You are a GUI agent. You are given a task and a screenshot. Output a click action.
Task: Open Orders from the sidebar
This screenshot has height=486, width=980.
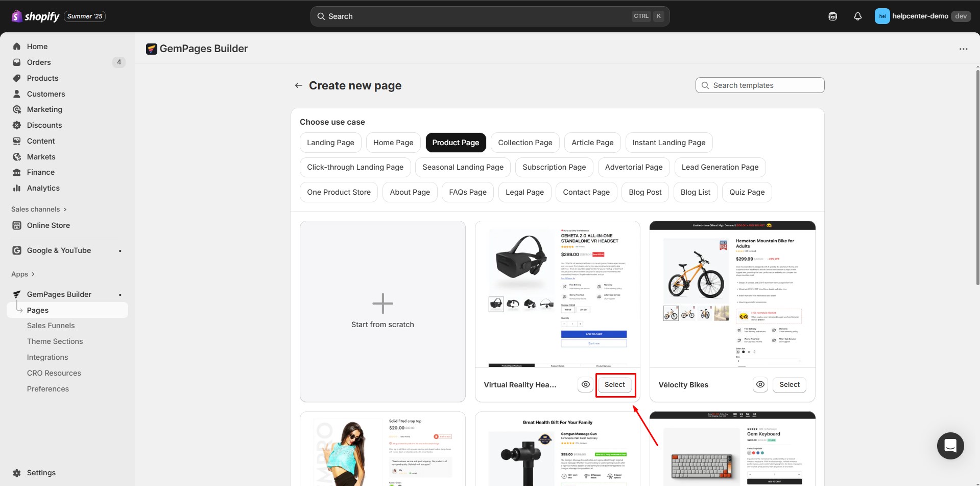click(x=39, y=62)
